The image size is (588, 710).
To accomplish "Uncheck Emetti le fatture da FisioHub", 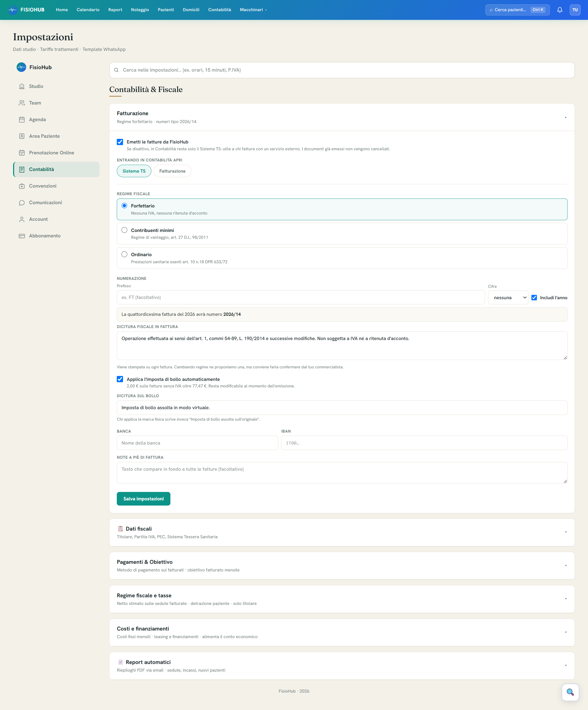I will 120,142.
